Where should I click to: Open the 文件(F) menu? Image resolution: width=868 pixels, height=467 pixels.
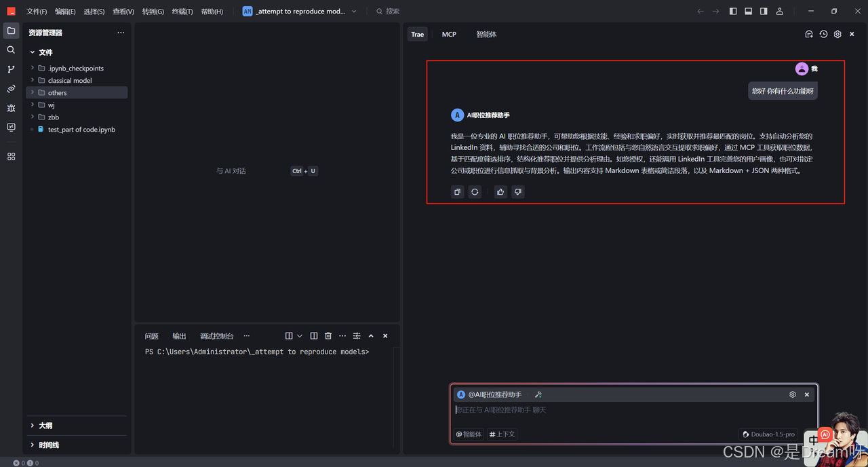(x=37, y=12)
